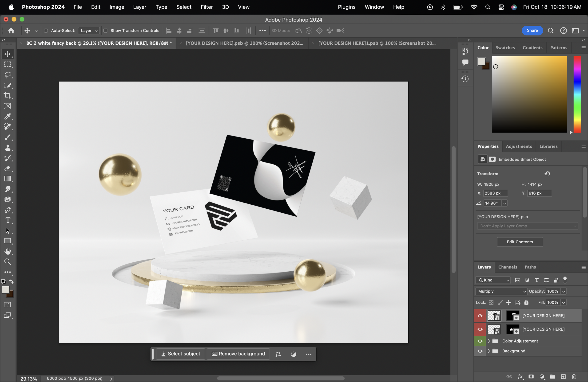Image resolution: width=588 pixels, height=382 pixels.
Task: Choose the Horizontal Type tool
Action: pyautogui.click(x=8, y=220)
